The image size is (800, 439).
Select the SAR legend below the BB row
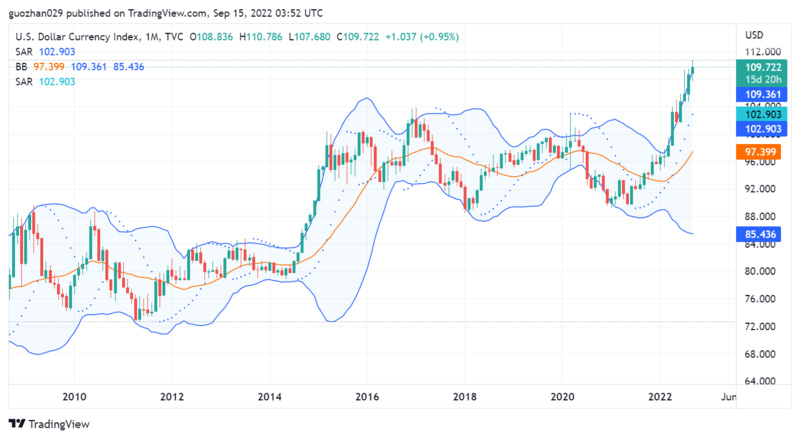tap(24, 80)
